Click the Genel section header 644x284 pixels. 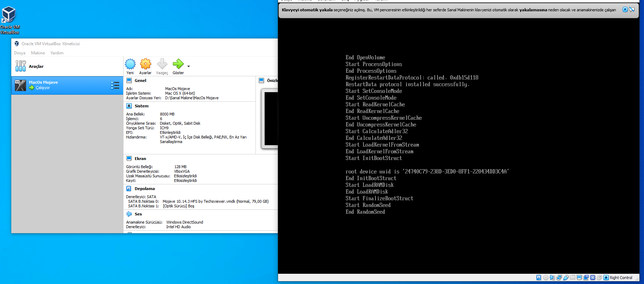(x=140, y=81)
